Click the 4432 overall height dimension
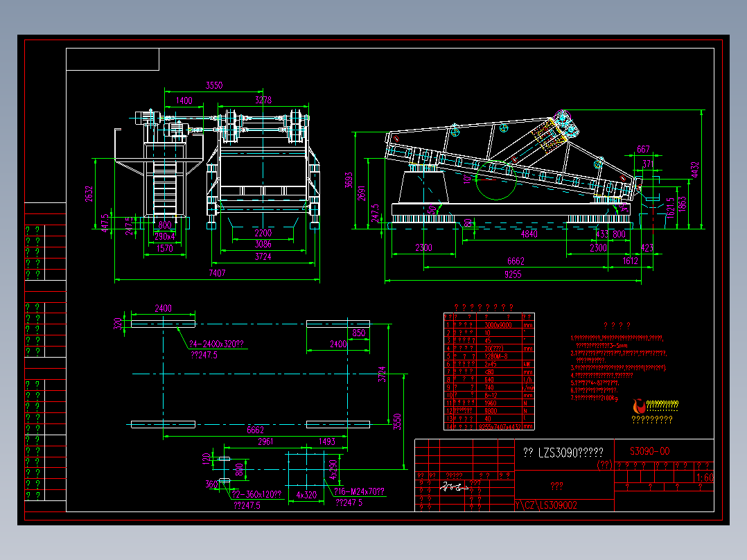Image resolution: width=747 pixels, height=560 pixels. (x=695, y=170)
